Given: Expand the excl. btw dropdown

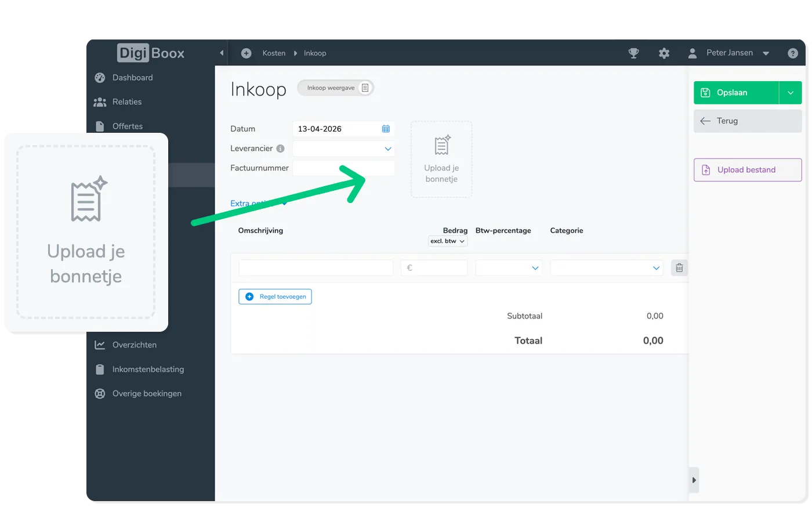Looking at the screenshot, I should (x=447, y=241).
